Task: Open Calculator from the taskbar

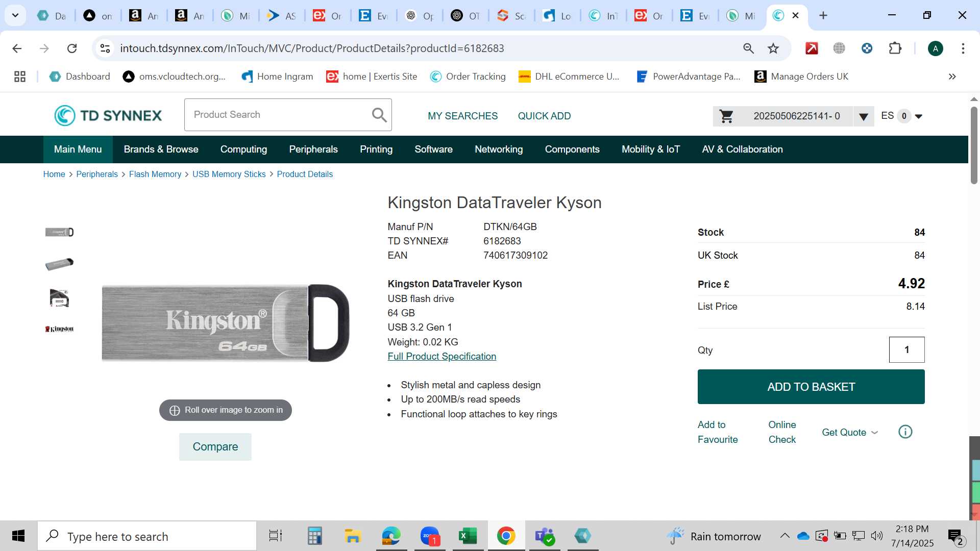Action: [x=314, y=536]
